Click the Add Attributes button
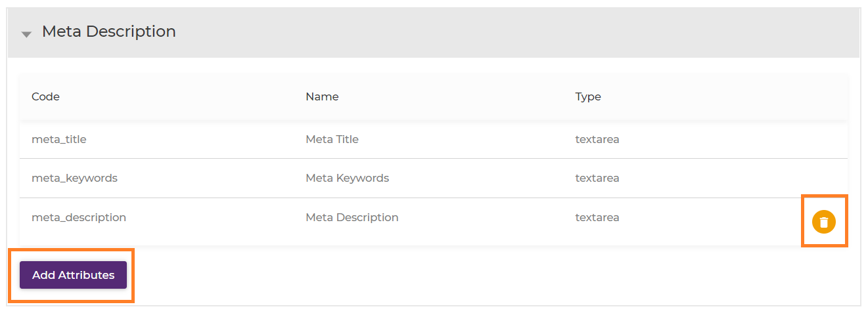The width and height of the screenshot is (868, 313). tap(73, 275)
